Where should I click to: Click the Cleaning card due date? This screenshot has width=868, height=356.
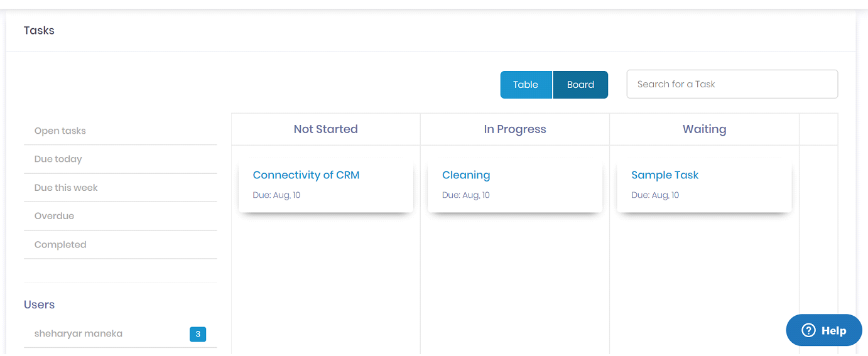click(x=466, y=195)
